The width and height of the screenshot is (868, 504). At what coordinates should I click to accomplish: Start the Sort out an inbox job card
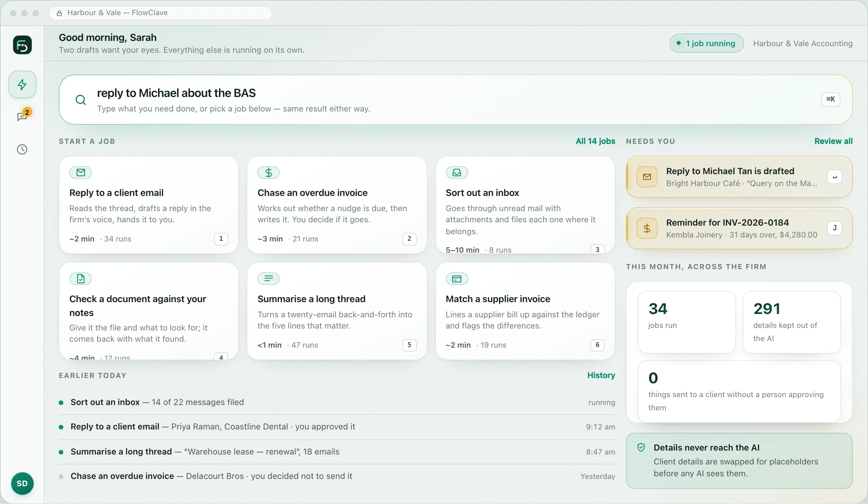coord(525,205)
